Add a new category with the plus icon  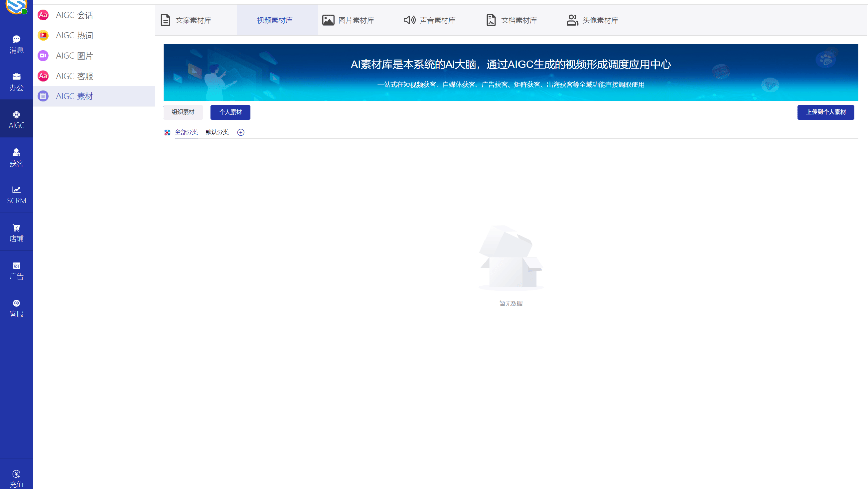[241, 132]
